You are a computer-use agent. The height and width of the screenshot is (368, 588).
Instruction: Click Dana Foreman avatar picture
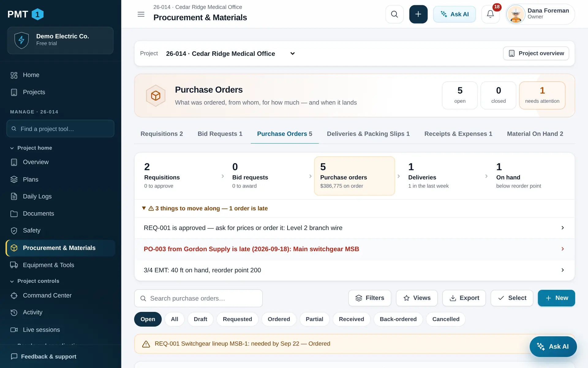click(516, 14)
